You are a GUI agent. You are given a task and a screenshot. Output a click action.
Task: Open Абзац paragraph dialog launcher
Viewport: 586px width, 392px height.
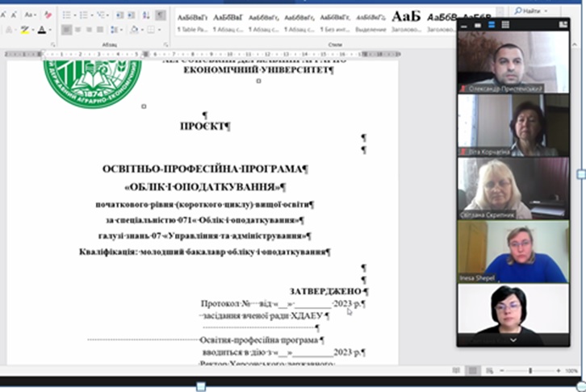165,45
